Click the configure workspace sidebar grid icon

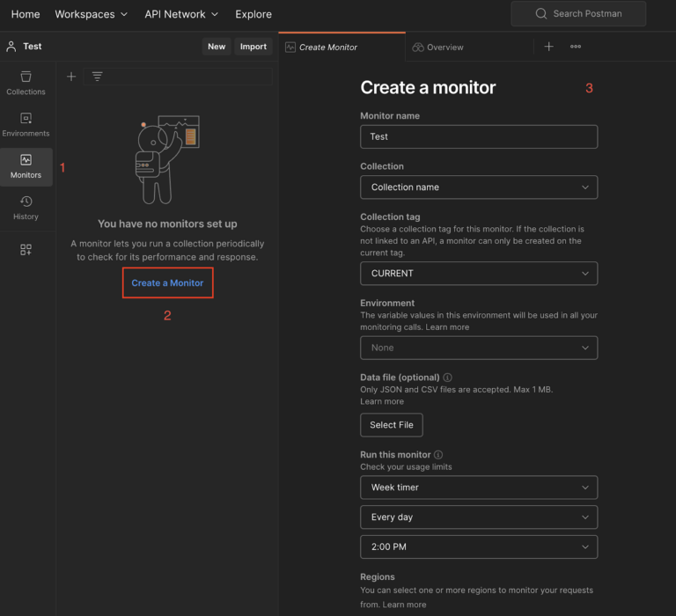[26, 250]
